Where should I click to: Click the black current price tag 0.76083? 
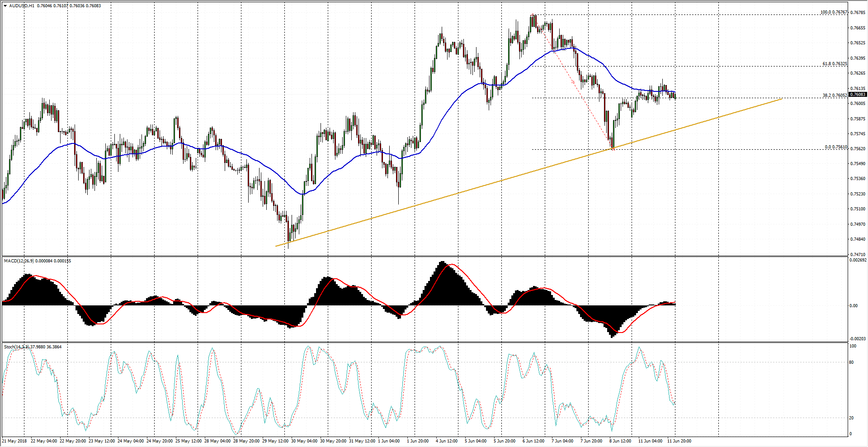click(x=858, y=95)
